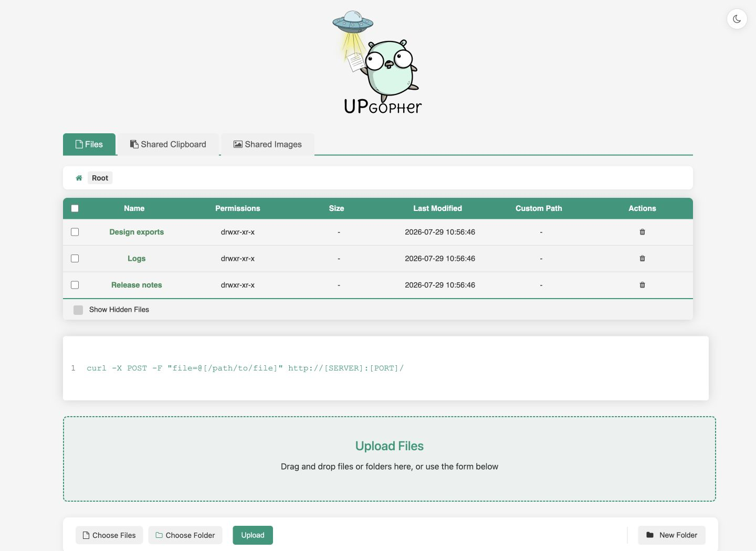Click the Design exports last modified timestamp
The image size is (756, 551).
point(440,232)
